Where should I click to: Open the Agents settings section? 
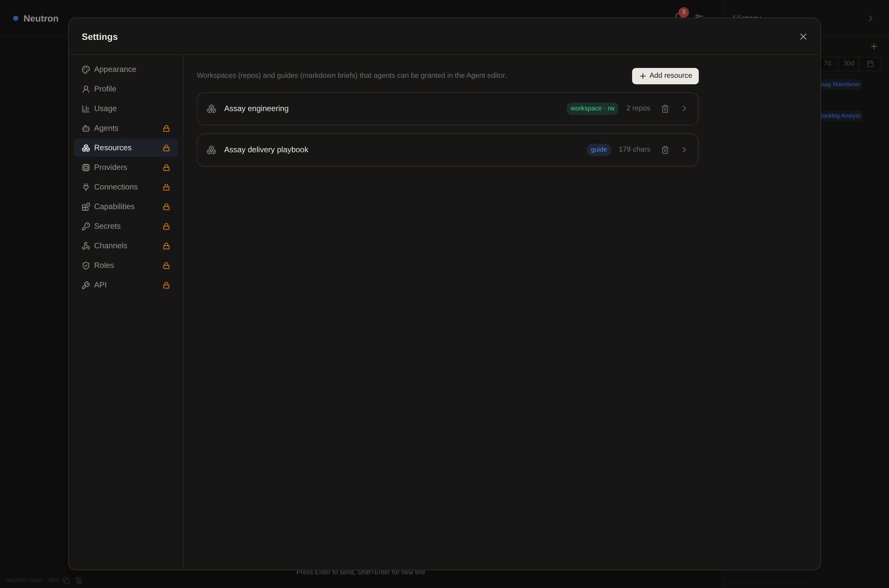pos(126,128)
